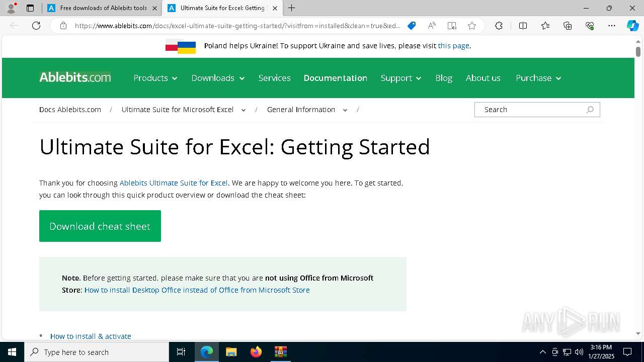Viewport: 644px width, 362px height.
Task: Open the Copilot sidebar icon
Action: 632,26
